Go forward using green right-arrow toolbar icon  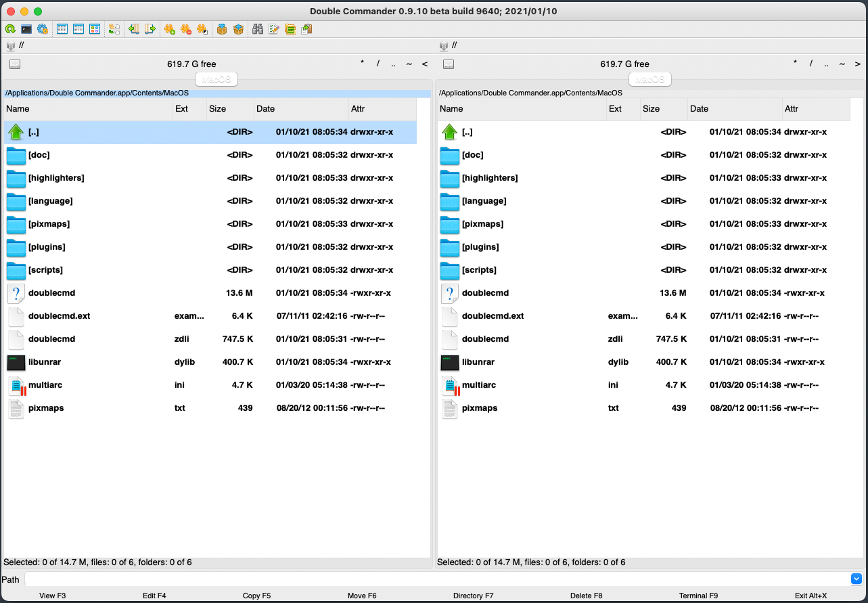[x=150, y=29]
